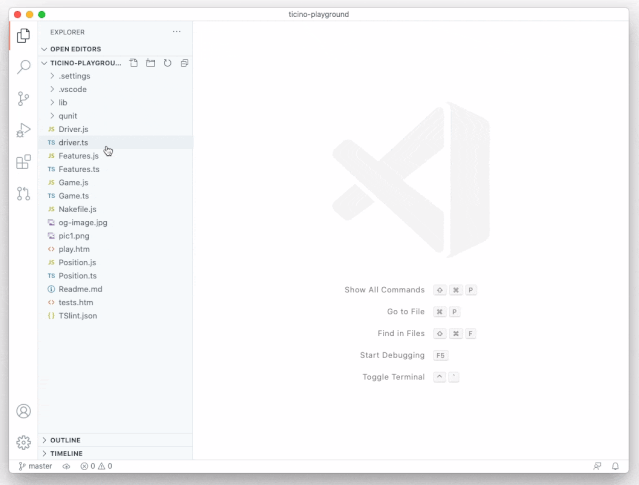This screenshot has width=639, height=485.
Task: Click the master branch in status bar
Action: coord(36,466)
